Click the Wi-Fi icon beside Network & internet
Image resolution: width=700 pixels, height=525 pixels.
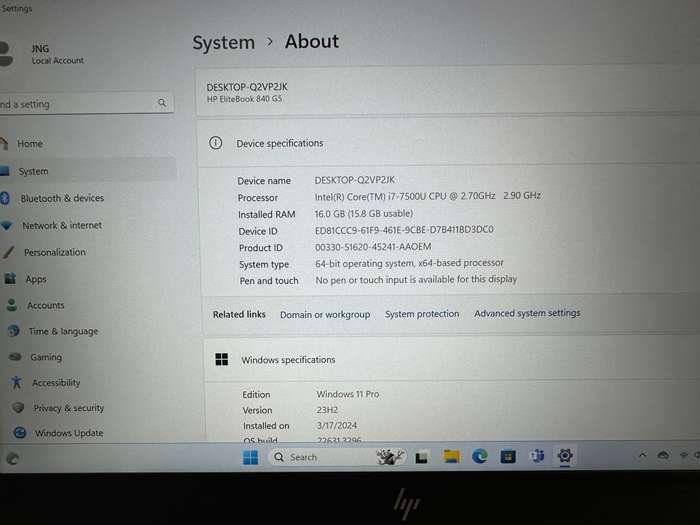point(6,226)
